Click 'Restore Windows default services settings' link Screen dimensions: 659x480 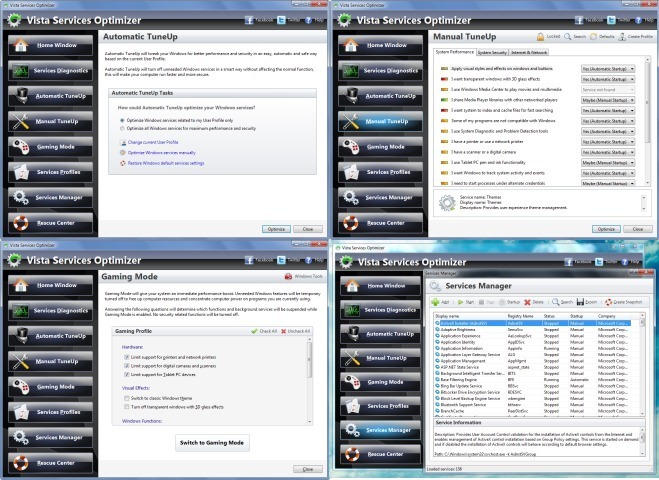coord(166,163)
